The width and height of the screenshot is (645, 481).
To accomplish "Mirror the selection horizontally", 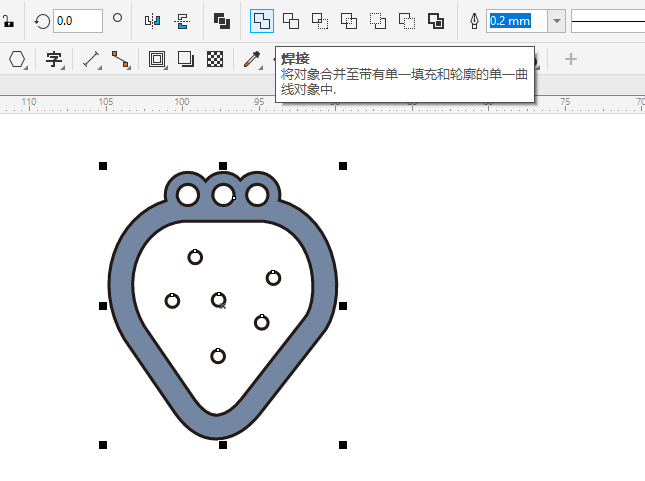I will tap(152, 21).
